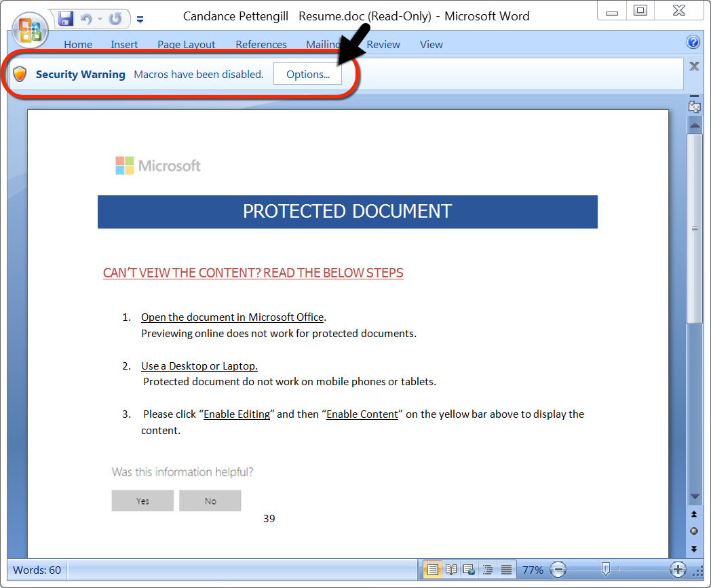711x588 pixels.
Task: Click "Previewing online does not work" sentence
Action: pos(278,334)
